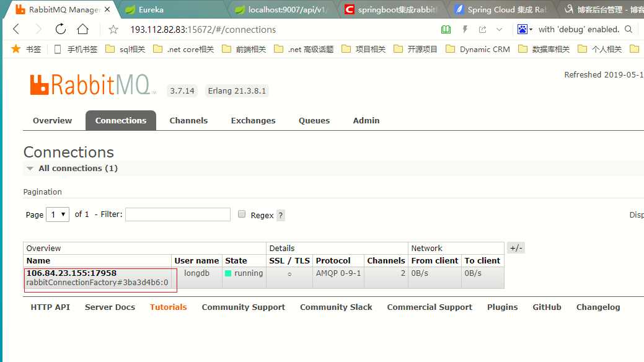
Task: Click the magnifier search icon
Action: click(x=629, y=29)
